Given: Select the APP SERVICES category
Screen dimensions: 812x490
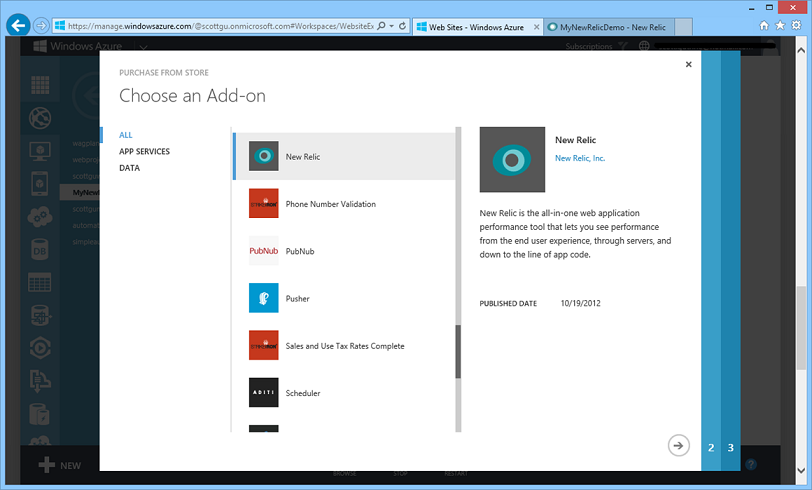Looking at the screenshot, I should (x=144, y=151).
